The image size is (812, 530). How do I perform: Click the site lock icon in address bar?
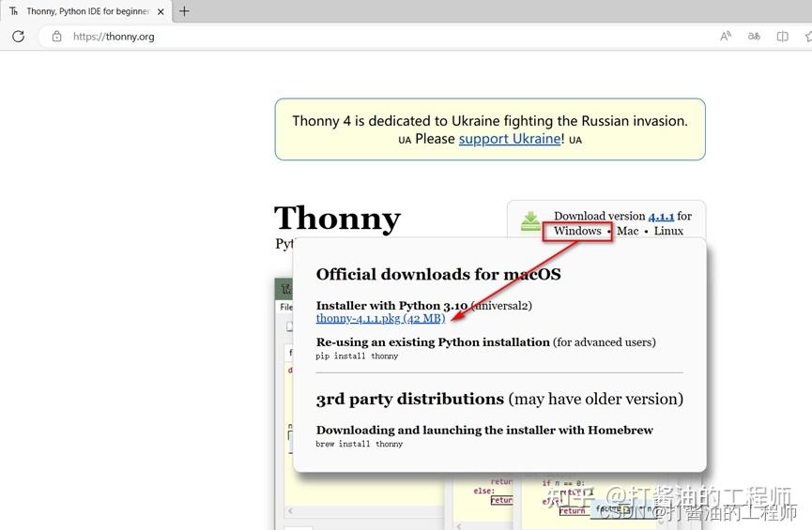click(56, 37)
